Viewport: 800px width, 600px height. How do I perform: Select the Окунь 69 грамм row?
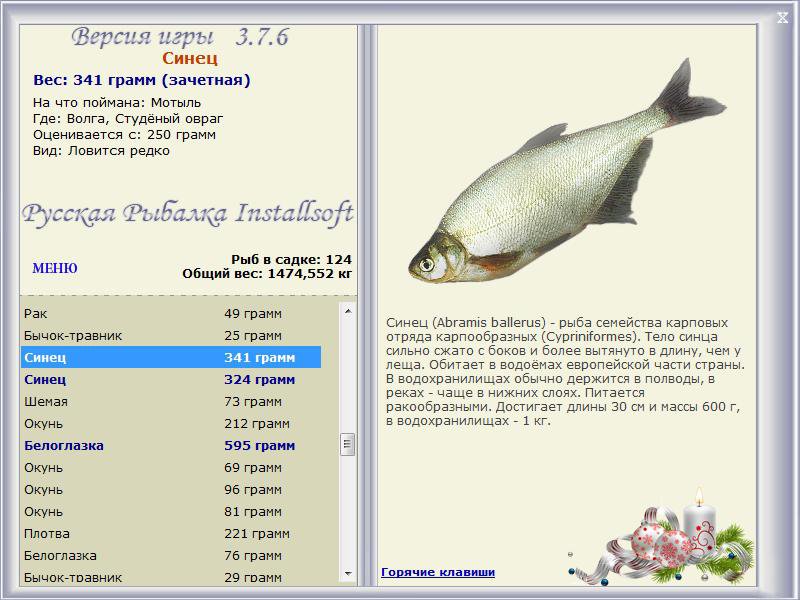[171, 467]
